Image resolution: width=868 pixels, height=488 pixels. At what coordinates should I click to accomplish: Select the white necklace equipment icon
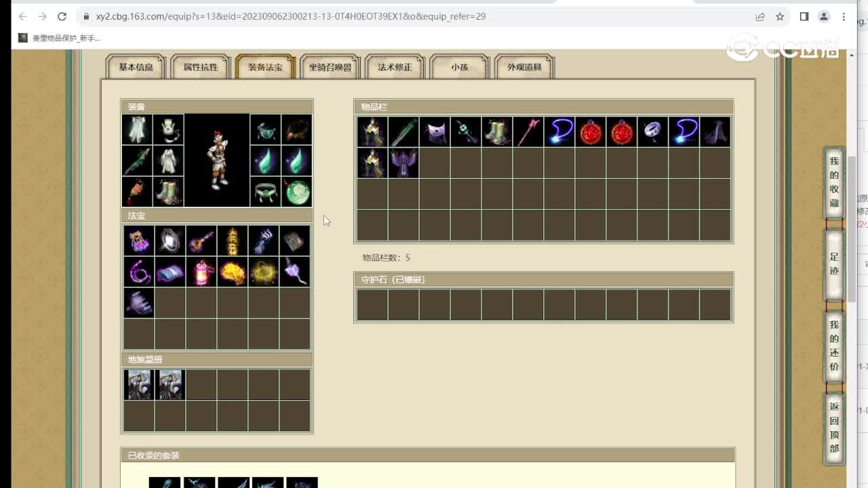(168, 129)
